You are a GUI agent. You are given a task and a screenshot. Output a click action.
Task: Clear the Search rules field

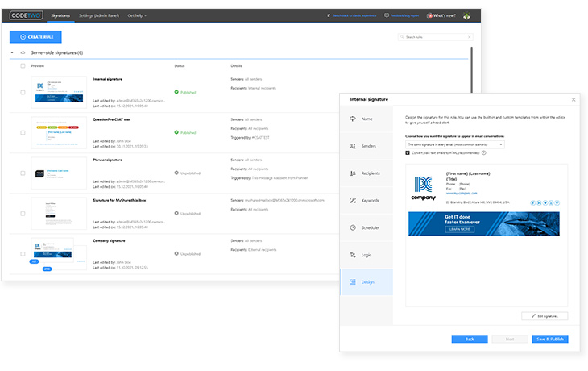click(x=469, y=37)
